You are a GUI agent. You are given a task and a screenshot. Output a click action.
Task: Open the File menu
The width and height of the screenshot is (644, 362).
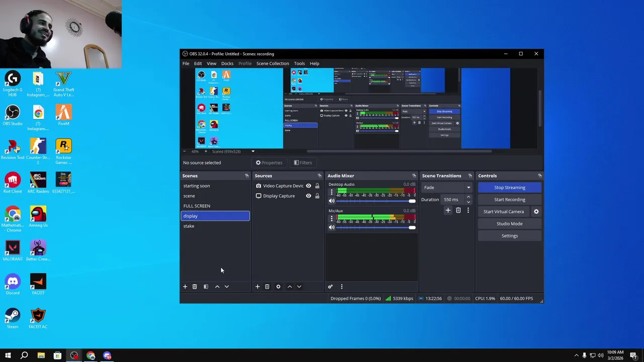(186, 64)
